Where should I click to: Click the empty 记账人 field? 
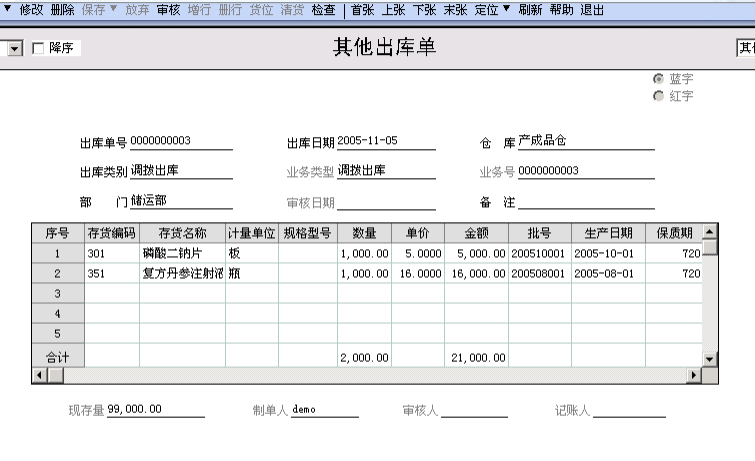point(629,409)
